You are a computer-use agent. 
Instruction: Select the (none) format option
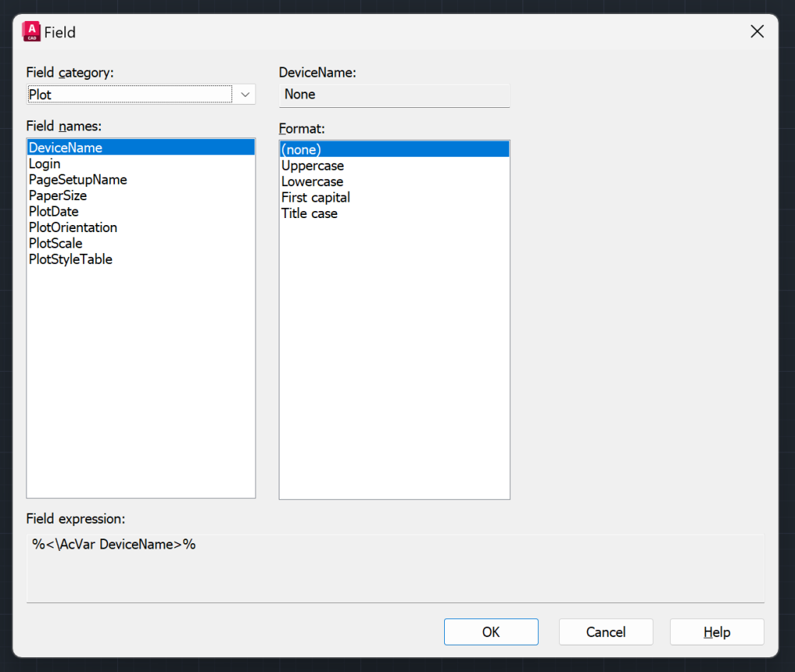[301, 149]
